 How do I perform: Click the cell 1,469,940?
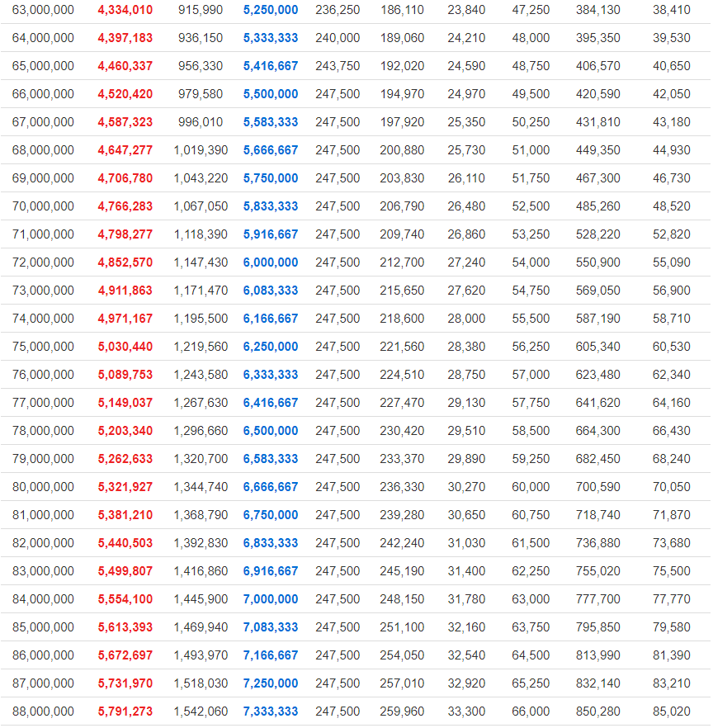tap(201, 627)
